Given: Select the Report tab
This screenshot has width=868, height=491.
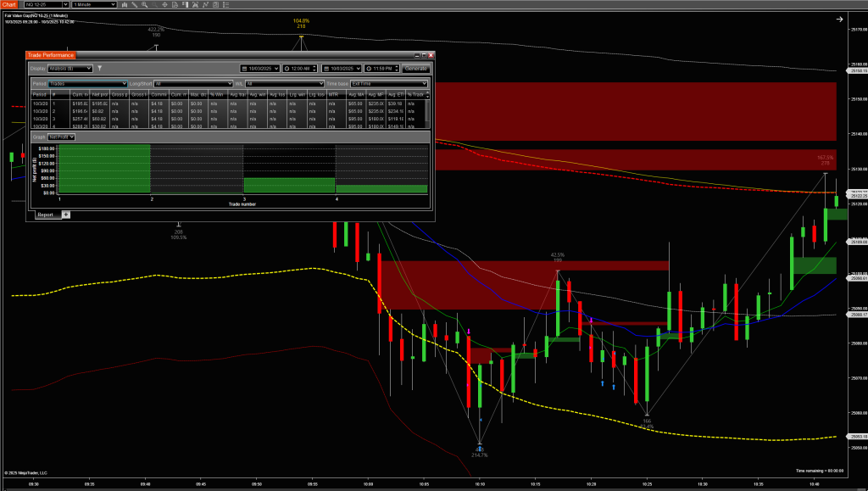Looking at the screenshot, I should [x=46, y=215].
